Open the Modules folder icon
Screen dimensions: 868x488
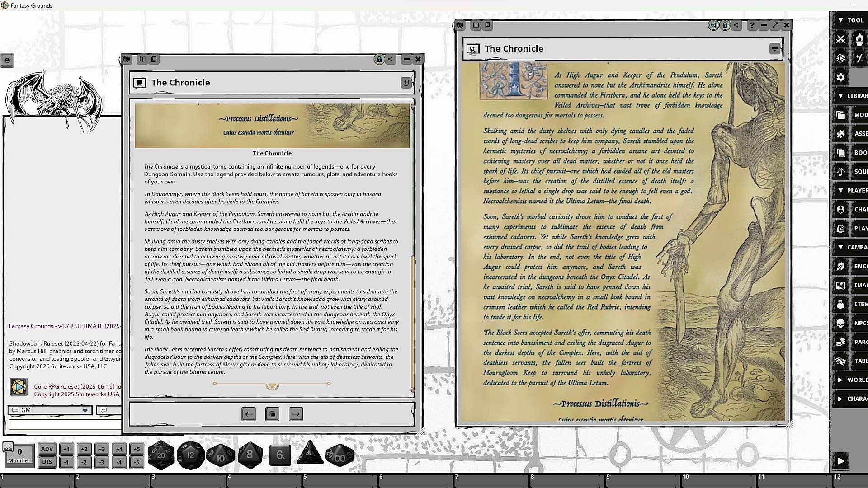tap(840, 115)
